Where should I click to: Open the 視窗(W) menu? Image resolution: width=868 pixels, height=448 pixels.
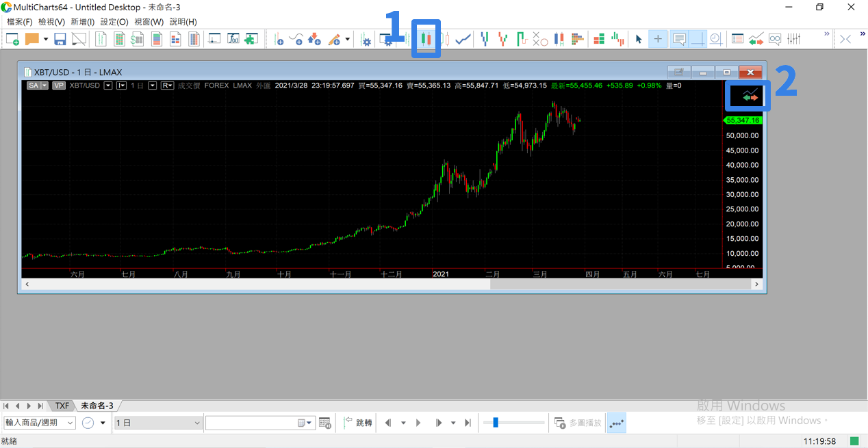[149, 22]
